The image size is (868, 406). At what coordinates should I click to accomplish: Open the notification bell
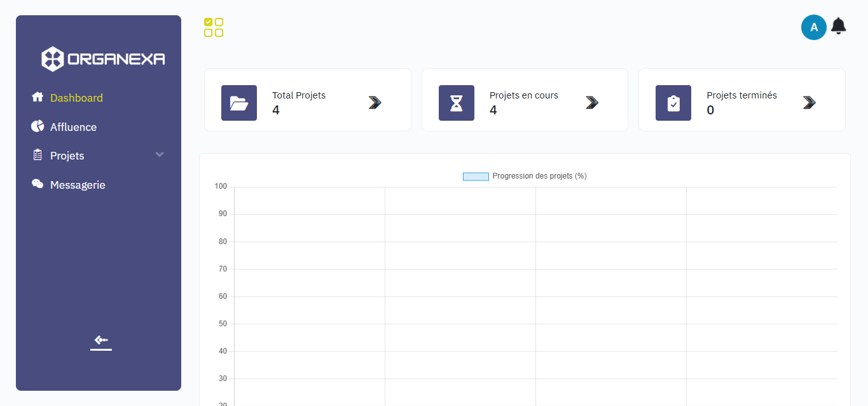click(838, 27)
